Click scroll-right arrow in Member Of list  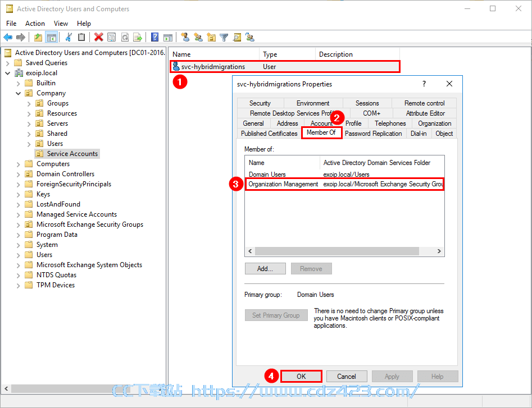click(x=439, y=251)
